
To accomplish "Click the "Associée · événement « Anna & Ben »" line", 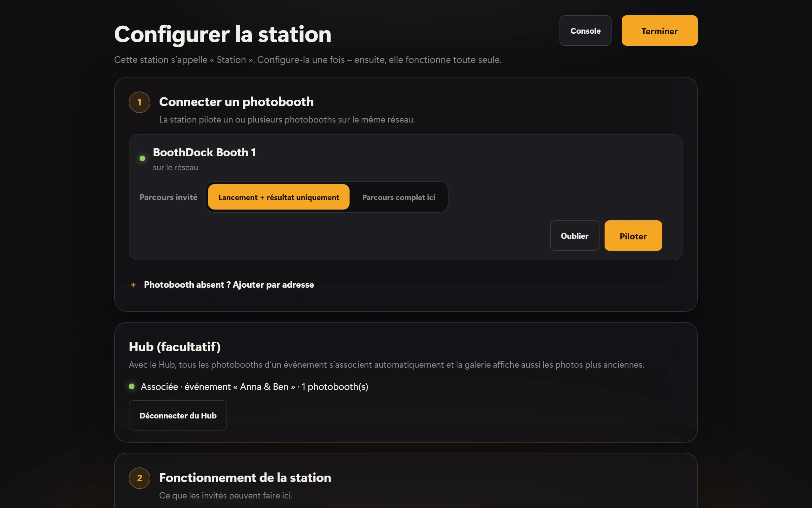I will (254, 387).
